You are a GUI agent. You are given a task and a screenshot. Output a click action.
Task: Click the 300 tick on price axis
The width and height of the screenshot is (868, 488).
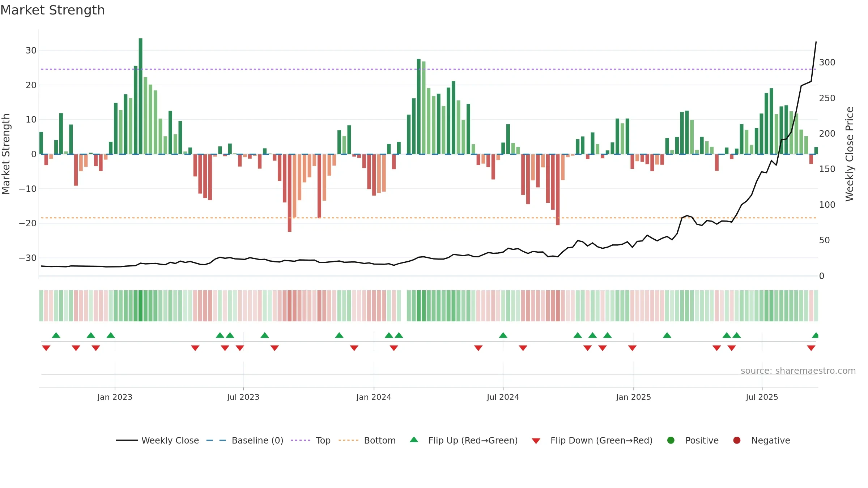(827, 63)
